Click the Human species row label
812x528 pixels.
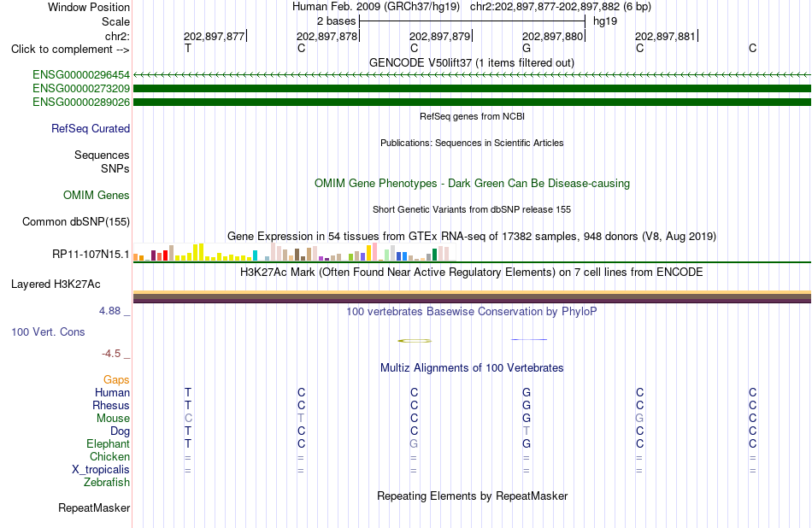point(112,393)
